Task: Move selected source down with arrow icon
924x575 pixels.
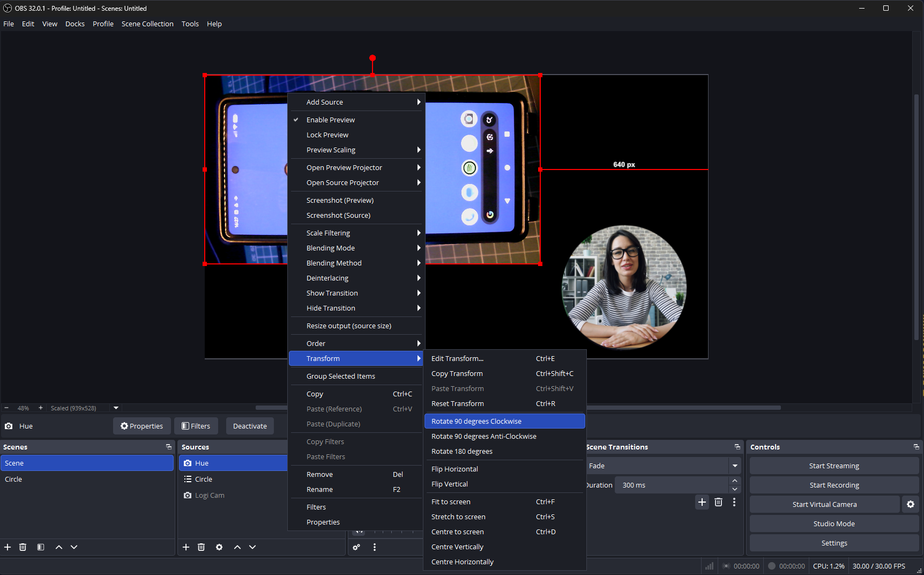Action: tap(252, 547)
